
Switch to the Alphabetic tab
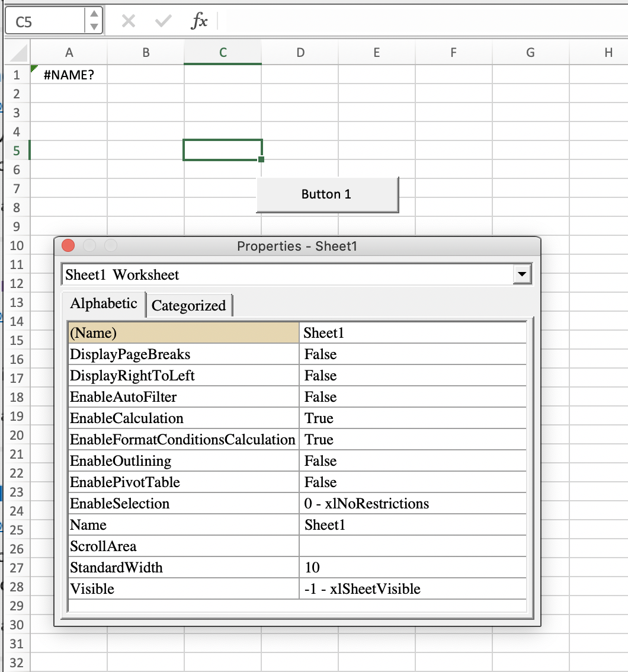[x=104, y=303]
